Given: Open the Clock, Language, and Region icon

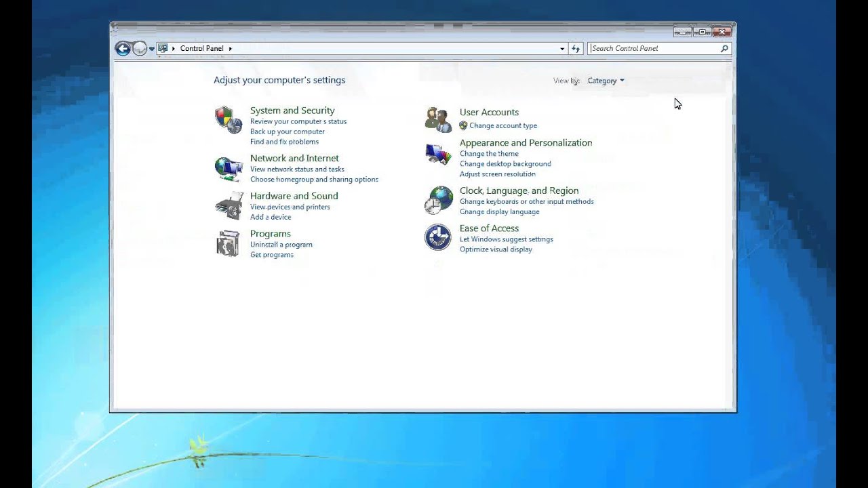Looking at the screenshot, I should [438, 201].
